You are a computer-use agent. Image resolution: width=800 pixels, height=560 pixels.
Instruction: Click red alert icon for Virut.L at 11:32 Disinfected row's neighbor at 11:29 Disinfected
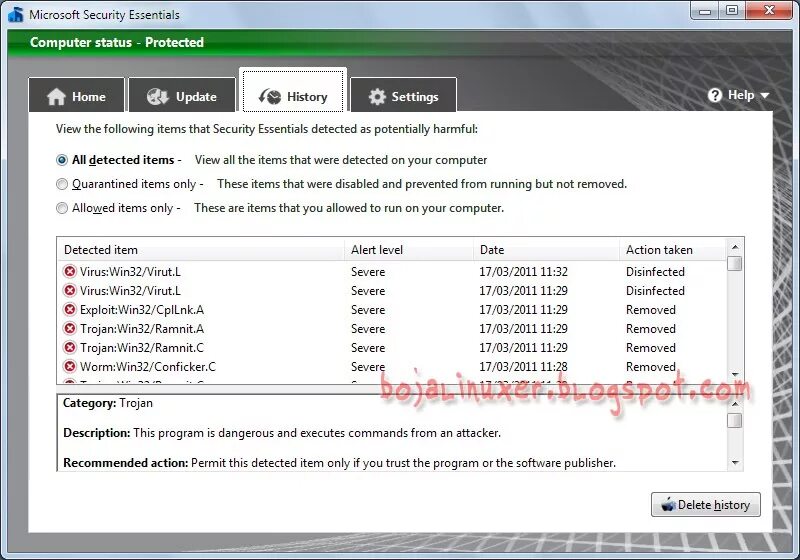70,290
